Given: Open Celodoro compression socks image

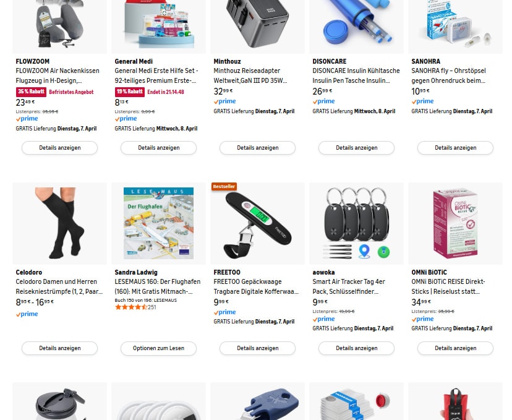Looking at the screenshot, I should pos(60,223).
